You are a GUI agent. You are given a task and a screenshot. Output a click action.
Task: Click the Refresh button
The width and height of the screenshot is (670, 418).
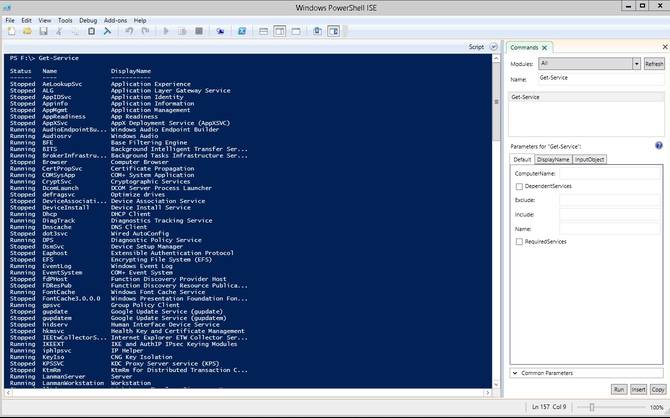tap(654, 64)
